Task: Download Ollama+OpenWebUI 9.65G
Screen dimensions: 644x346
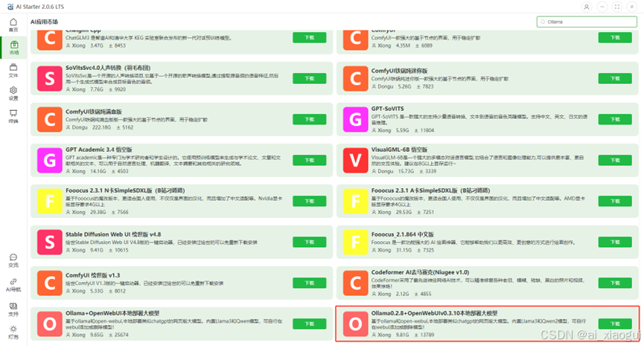Action: tap(309, 324)
